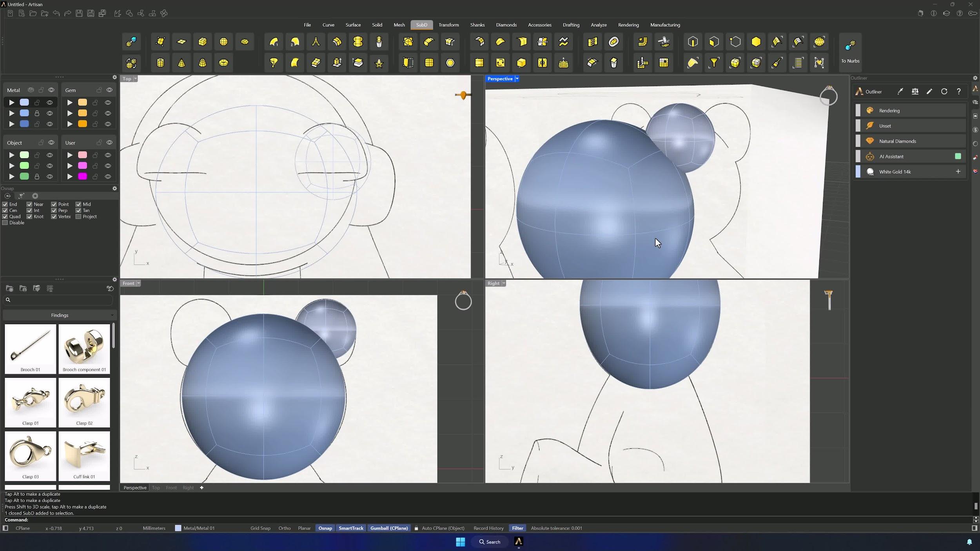Select the SubD sphere primitive tool
This screenshot has width=980, height=551.
(x=223, y=42)
